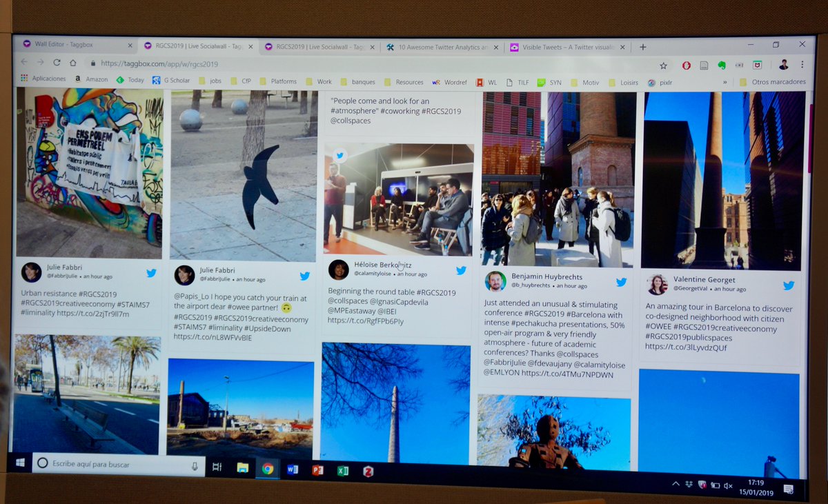The width and height of the screenshot is (828, 504).
Task: Open the Windows Start menu
Action: (20, 463)
